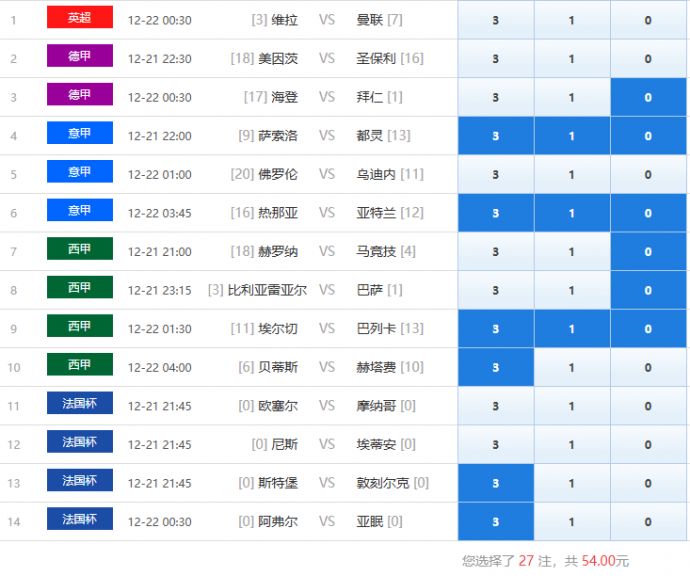Deselect 3 for 贝蒂斯 vs 赫塔费 match
The width and height of the screenshot is (690, 576).
(x=496, y=367)
